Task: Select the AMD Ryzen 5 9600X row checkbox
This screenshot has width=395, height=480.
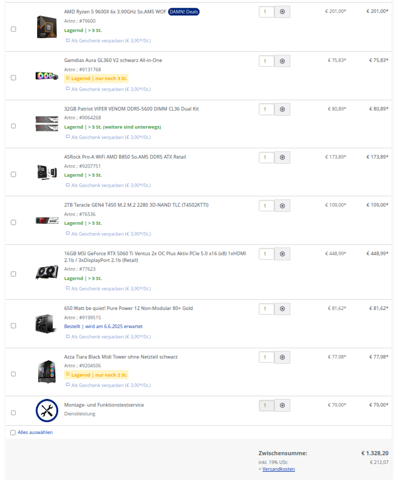Action: tap(13, 29)
